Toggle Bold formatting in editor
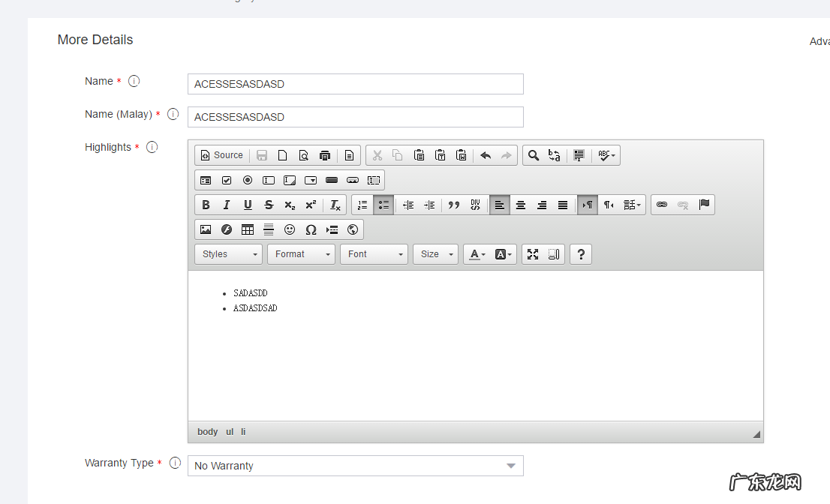The height and width of the screenshot is (504, 830). coord(206,205)
